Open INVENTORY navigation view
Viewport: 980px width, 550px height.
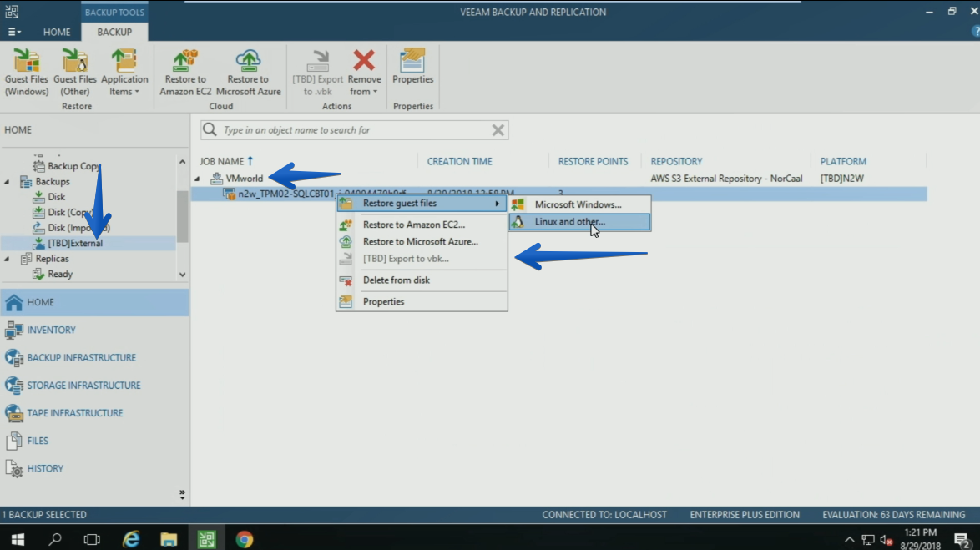[x=95, y=330]
